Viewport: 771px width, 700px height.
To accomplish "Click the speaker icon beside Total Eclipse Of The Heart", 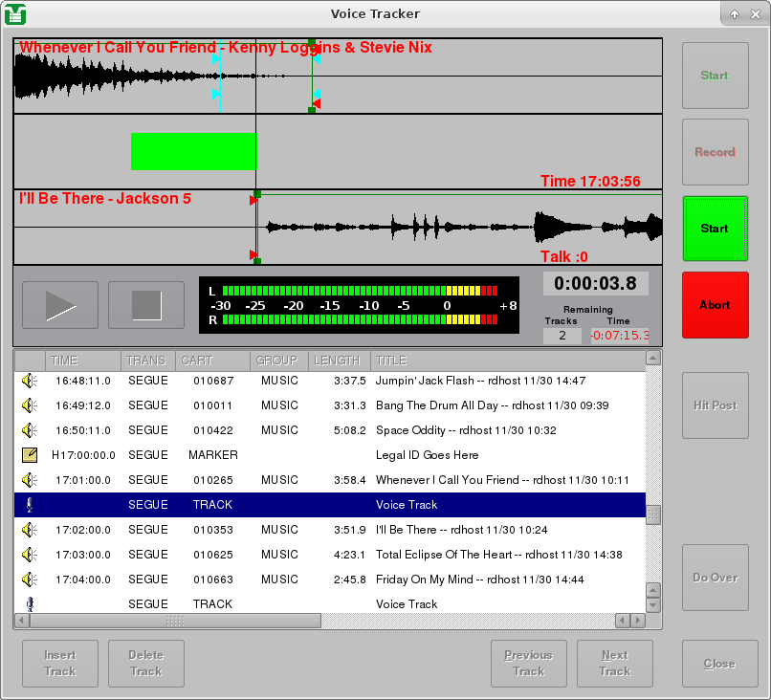I will 28,554.
